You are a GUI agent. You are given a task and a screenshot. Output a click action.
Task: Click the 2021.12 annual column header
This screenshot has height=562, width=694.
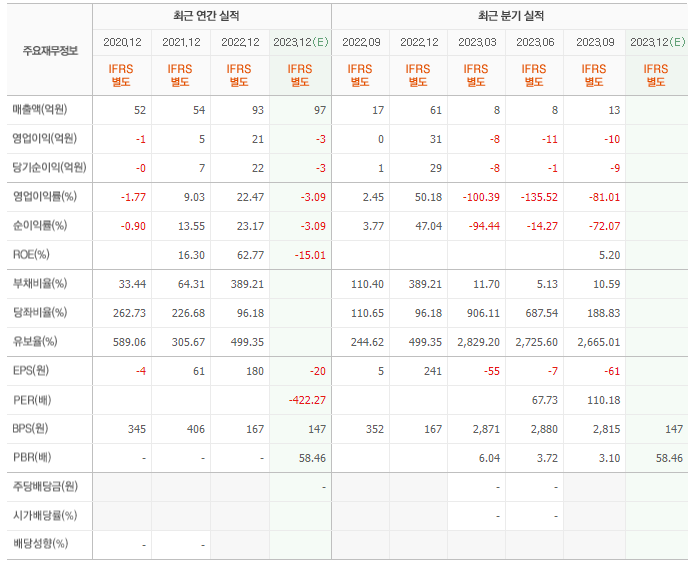click(181, 42)
